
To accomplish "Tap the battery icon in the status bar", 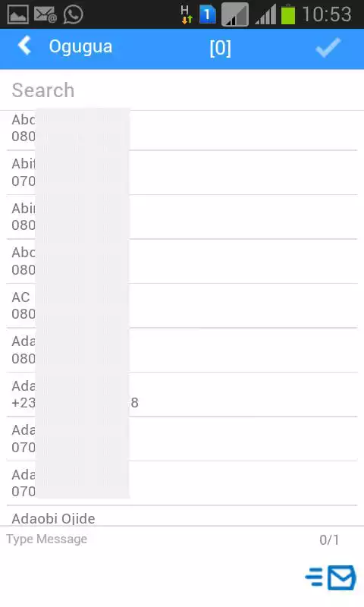I will pos(288,14).
